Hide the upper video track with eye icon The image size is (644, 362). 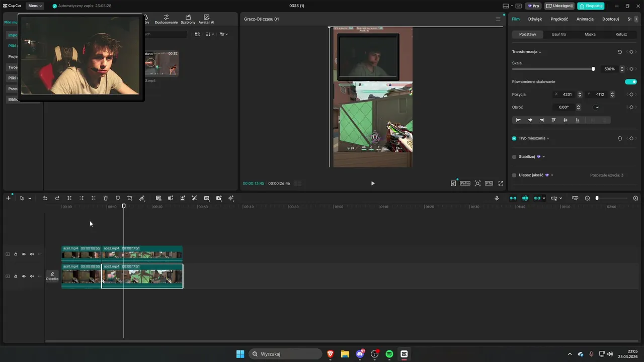pos(24,254)
